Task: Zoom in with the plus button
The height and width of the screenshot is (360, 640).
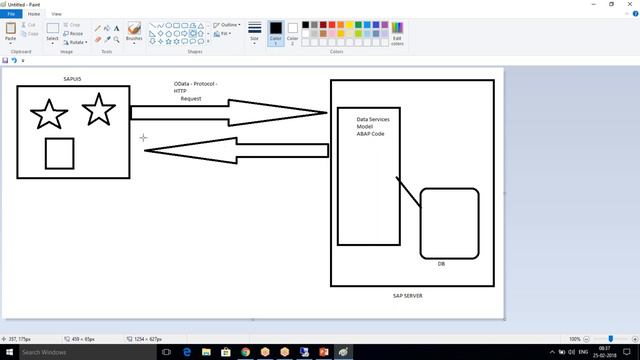Action: pos(635,339)
